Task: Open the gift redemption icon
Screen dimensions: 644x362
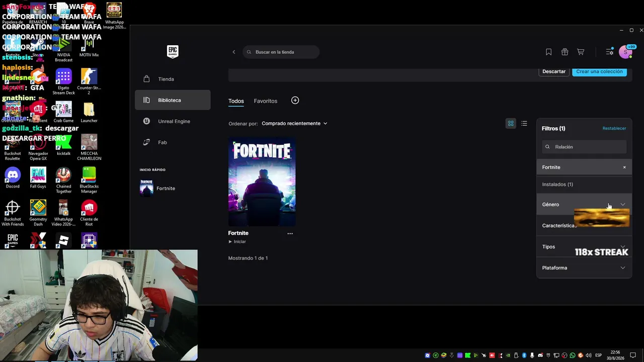Action: (x=565, y=52)
